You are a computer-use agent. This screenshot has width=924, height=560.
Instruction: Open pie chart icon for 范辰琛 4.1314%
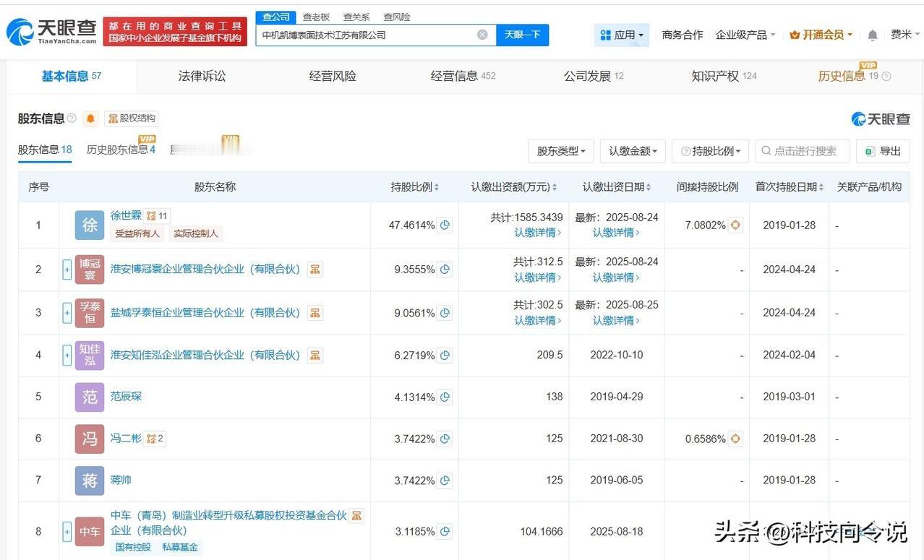(x=445, y=397)
